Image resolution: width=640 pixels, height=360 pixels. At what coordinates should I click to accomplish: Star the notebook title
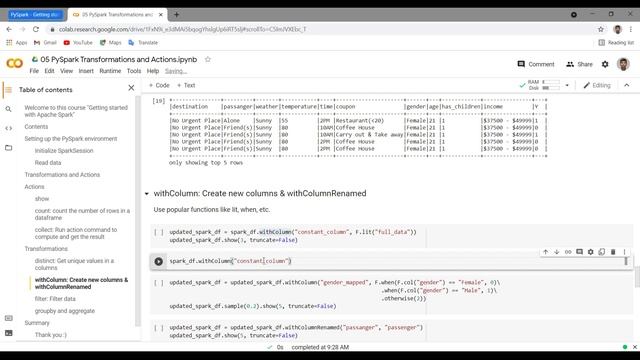point(207,60)
